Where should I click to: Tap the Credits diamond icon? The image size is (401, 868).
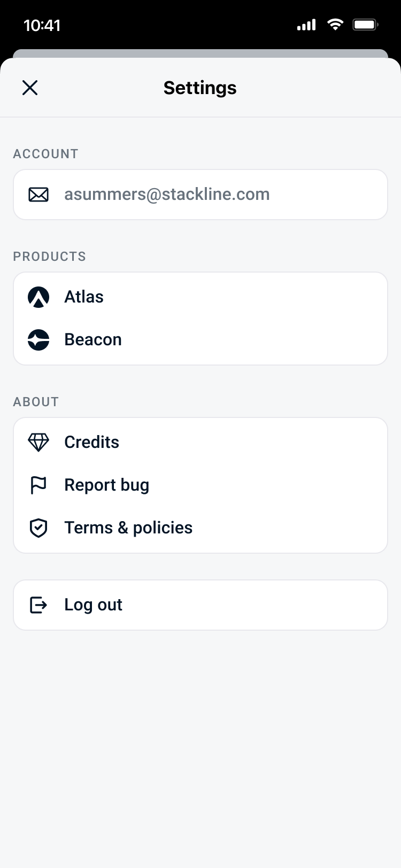click(x=38, y=443)
